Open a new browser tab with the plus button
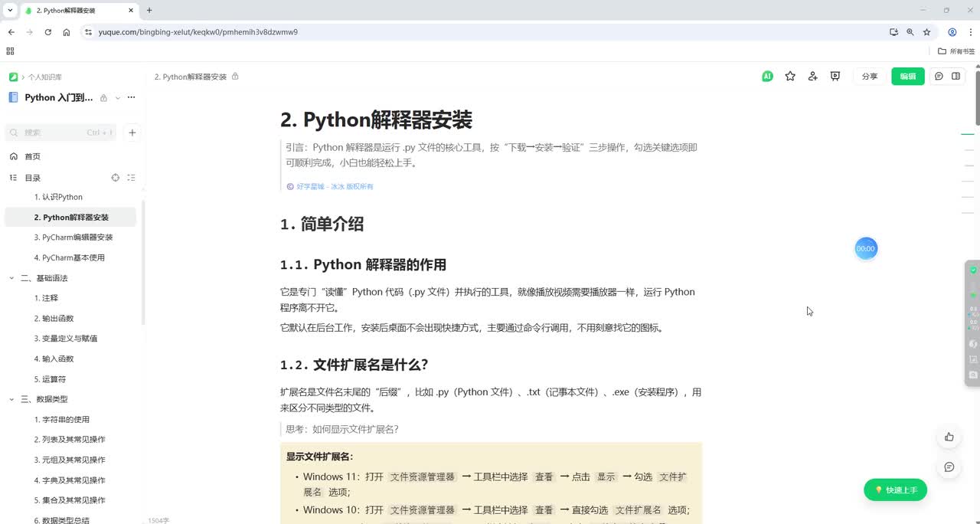The width and height of the screenshot is (980, 524). point(149,11)
